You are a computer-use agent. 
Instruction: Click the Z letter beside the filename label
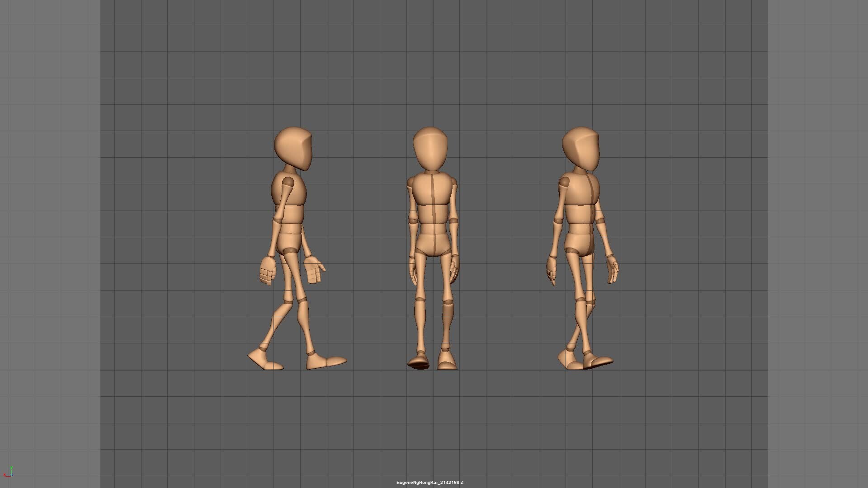coord(462,482)
